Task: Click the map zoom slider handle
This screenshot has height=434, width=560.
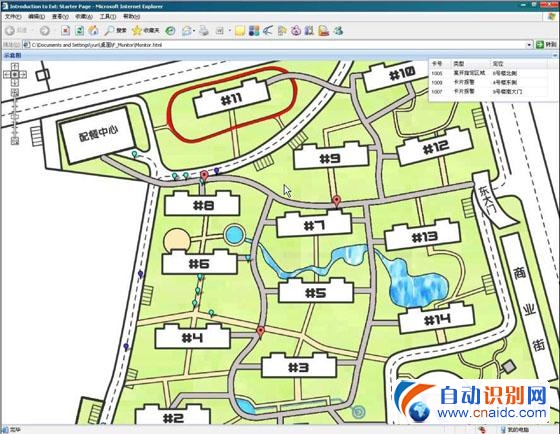Action: (x=15, y=116)
